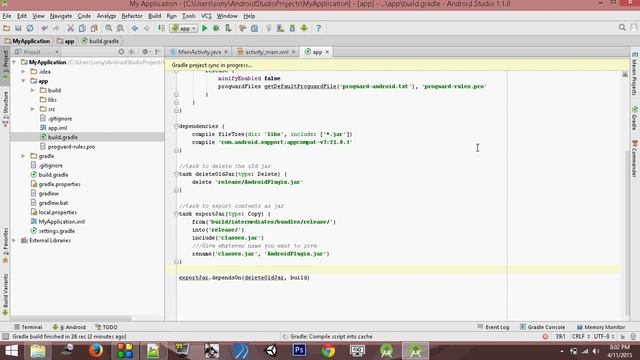Click the Save All toolbar icon
The image size is (640, 360).
coord(18,28)
